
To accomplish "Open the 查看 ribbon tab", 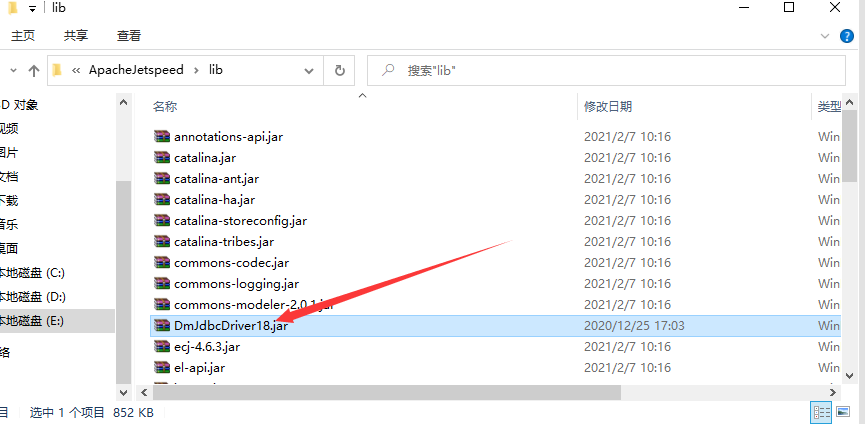I will point(129,36).
